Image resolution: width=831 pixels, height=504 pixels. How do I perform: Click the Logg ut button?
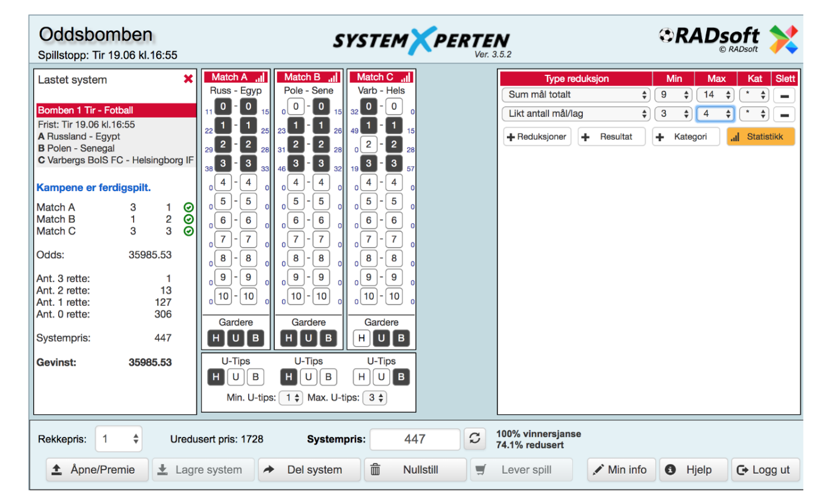coord(765,470)
